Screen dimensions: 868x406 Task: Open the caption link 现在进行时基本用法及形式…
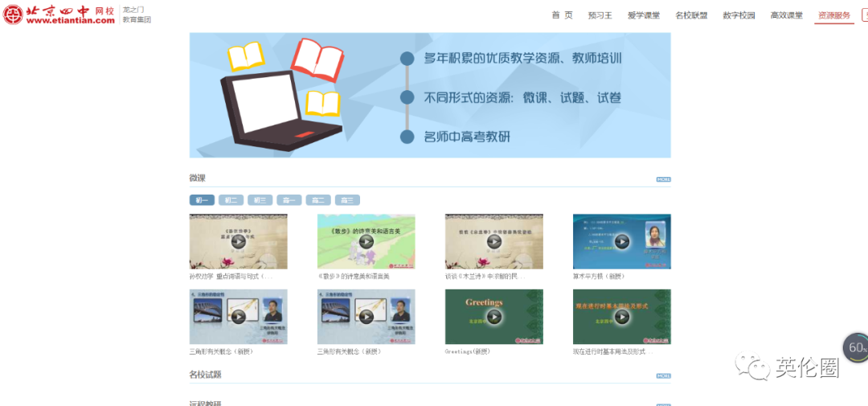613,351
